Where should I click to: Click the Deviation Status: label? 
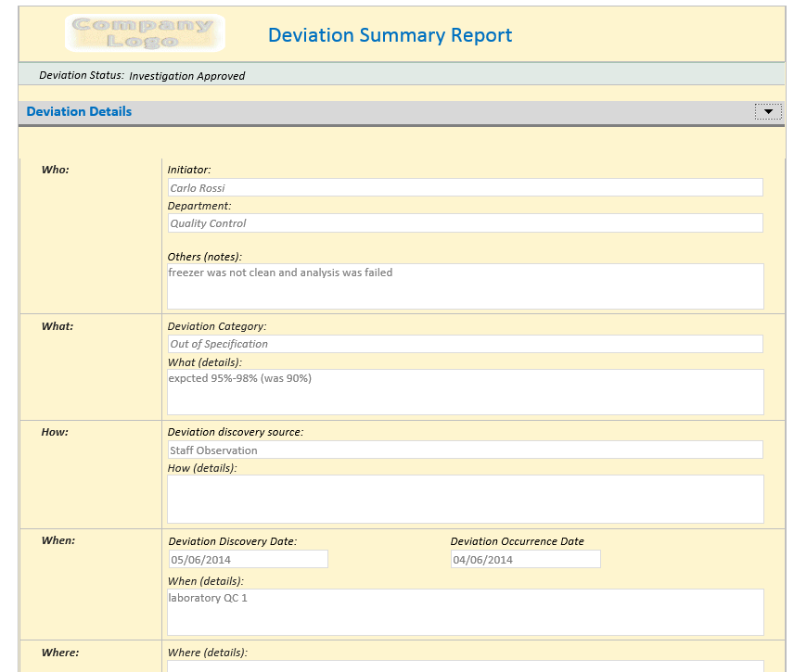pyautogui.click(x=82, y=75)
